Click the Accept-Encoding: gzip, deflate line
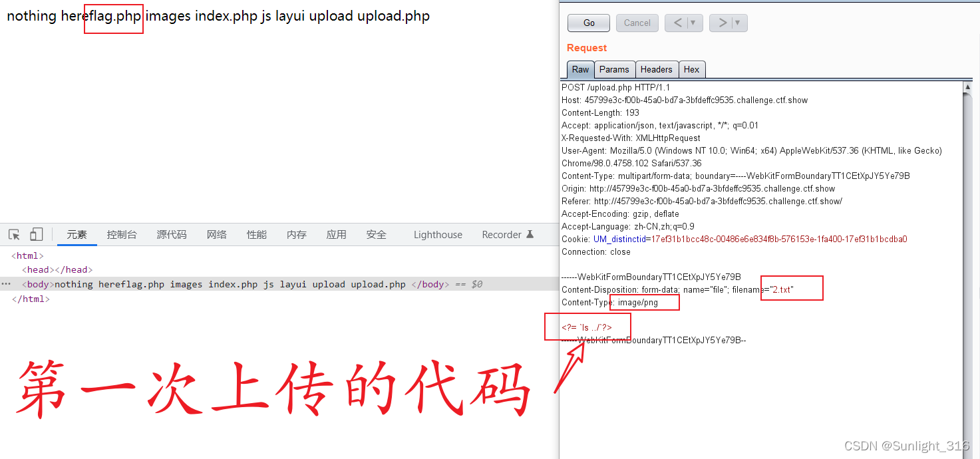980x459 pixels. pyautogui.click(x=620, y=214)
